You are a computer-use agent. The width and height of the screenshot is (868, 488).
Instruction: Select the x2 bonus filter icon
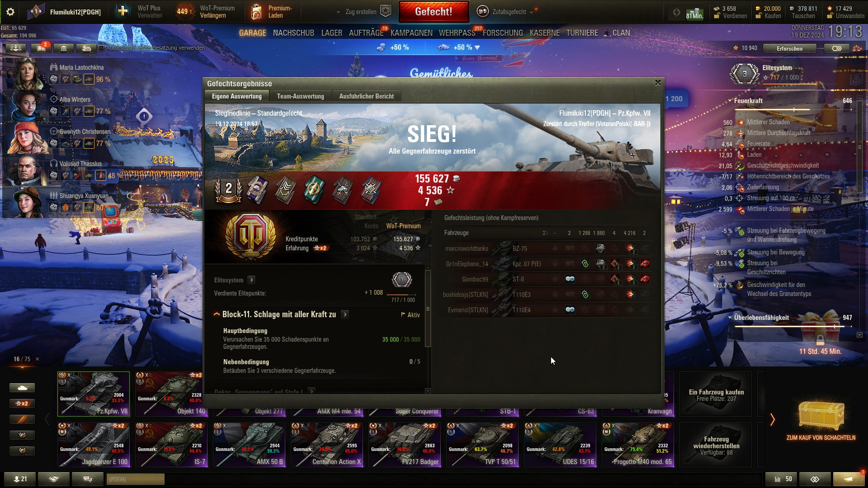[x=22, y=404]
